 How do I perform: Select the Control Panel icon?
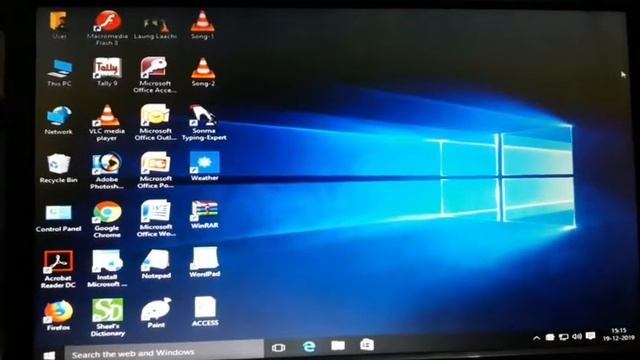(x=58, y=218)
